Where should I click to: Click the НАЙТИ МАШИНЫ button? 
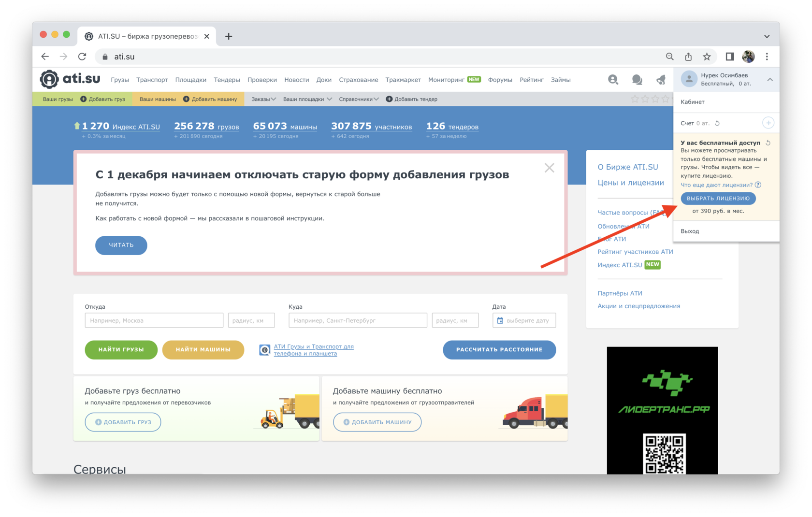click(203, 349)
